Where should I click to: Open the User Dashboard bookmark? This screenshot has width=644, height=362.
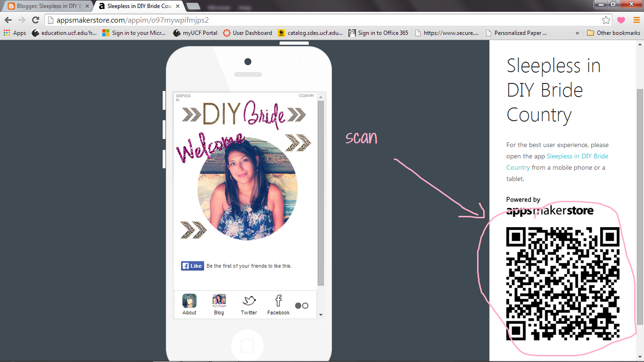[x=248, y=33]
